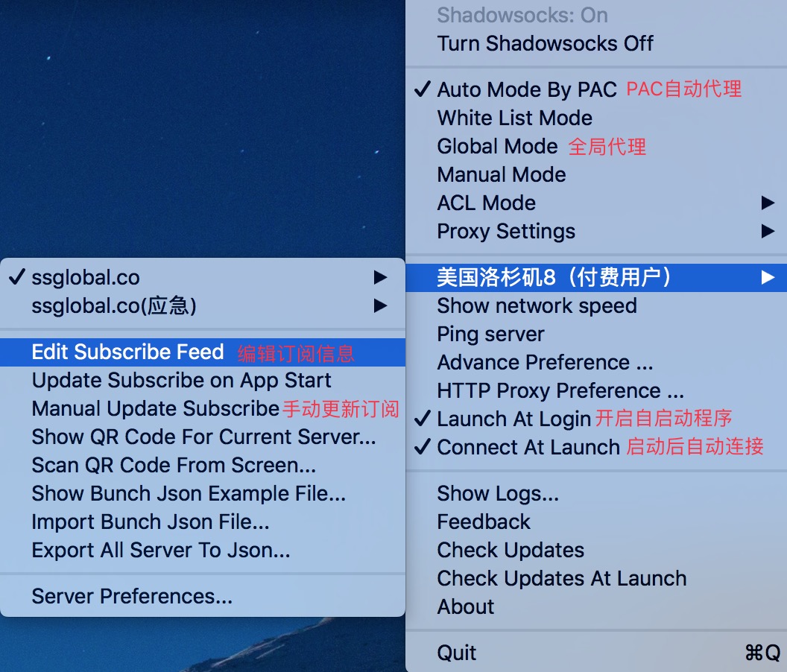Expand the ssglobal.co server group
The height and width of the screenshot is (672, 787).
[x=203, y=278]
